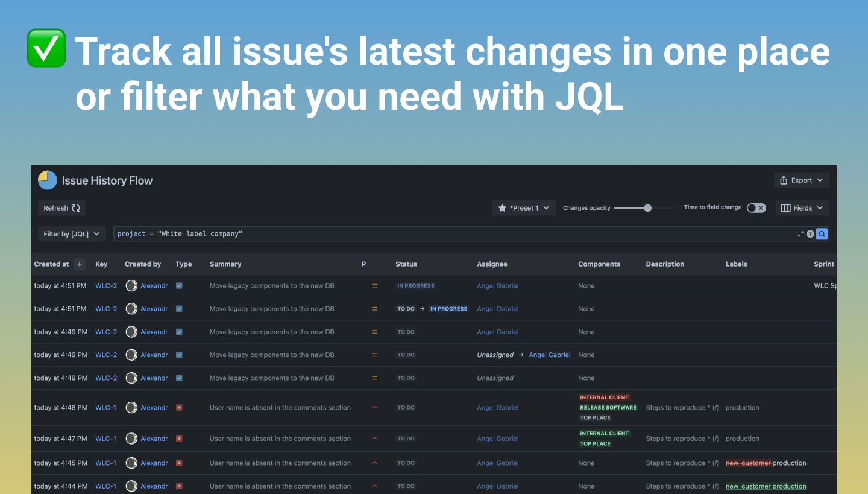Click the Created at column header
This screenshot has height=494, width=868.
[x=51, y=264]
